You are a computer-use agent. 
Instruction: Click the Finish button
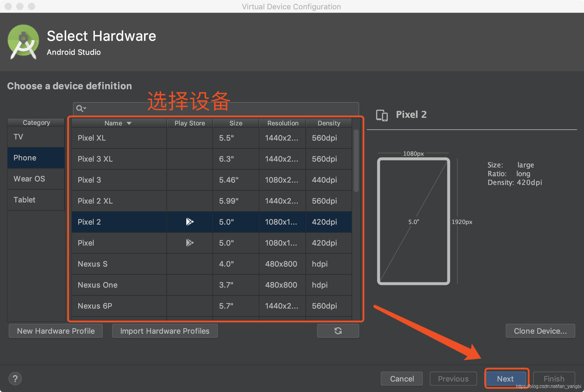(x=554, y=379)
